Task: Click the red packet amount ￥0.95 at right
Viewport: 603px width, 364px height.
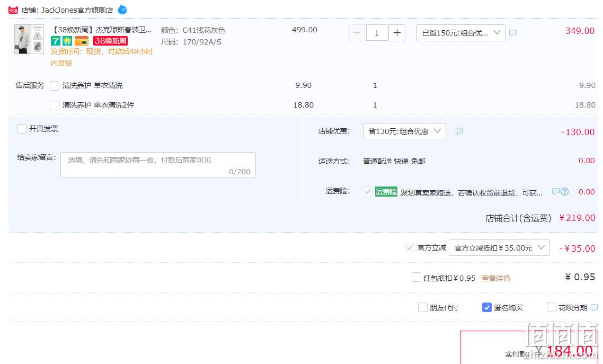Action: (x=580, y=277)
